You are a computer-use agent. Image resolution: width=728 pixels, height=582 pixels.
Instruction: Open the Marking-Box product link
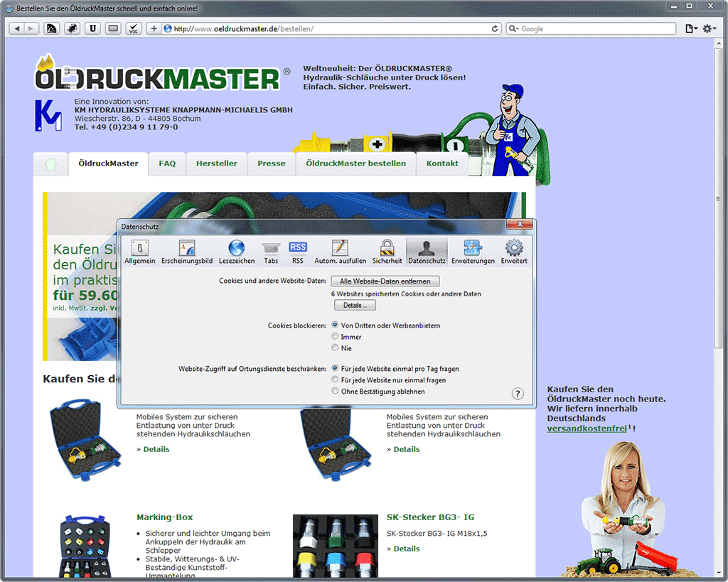coord(164,517)
